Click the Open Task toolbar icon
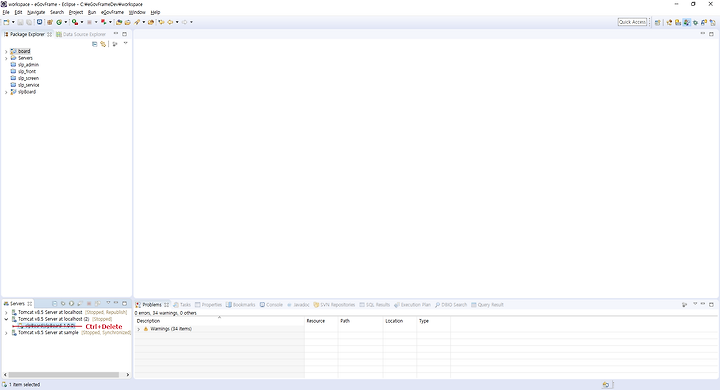 tap(128, 22)
